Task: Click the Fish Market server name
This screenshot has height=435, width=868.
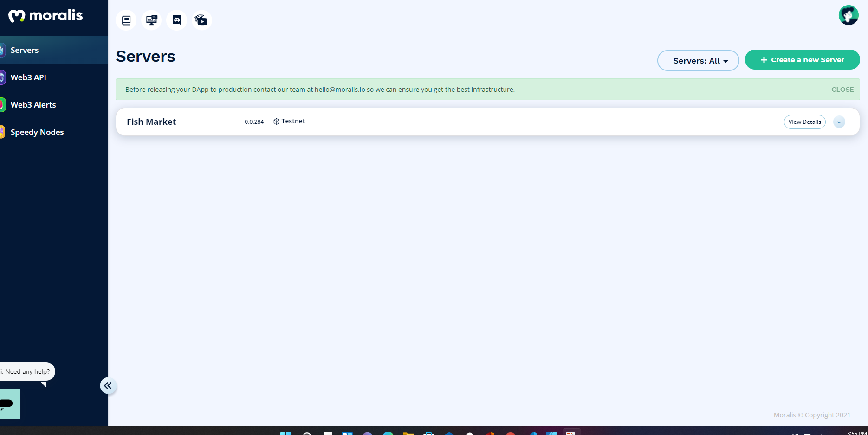Action: click(151, 122)
